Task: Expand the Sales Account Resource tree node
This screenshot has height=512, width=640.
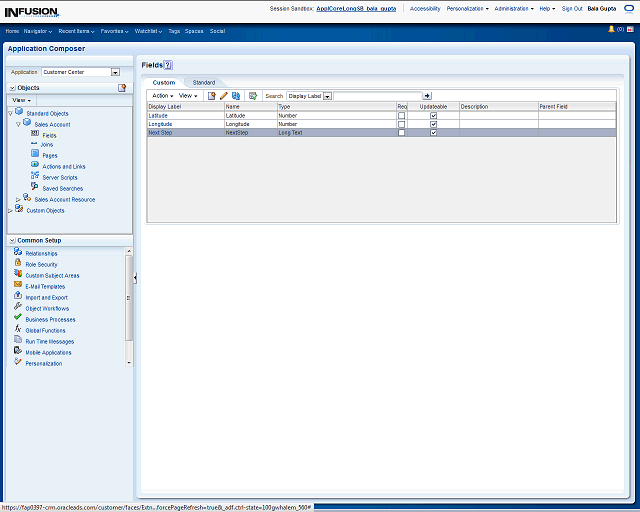Action: tap(17, 200)
